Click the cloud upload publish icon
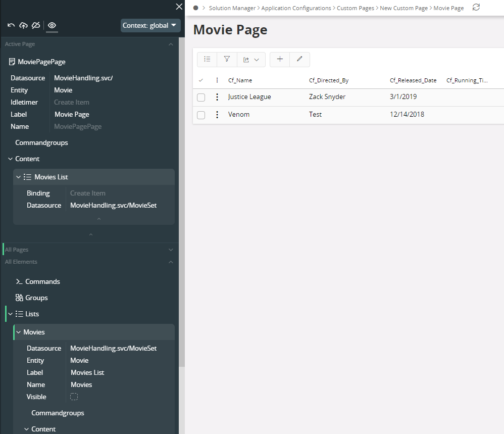This screenshot has width=504, height=434. pyautogui.click(x=23, y=25)
